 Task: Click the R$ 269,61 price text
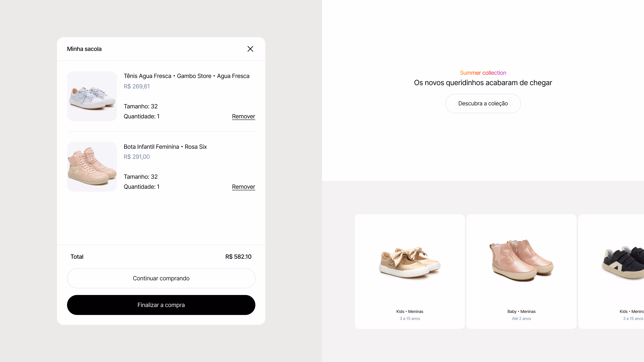click(x=137, y=86)
